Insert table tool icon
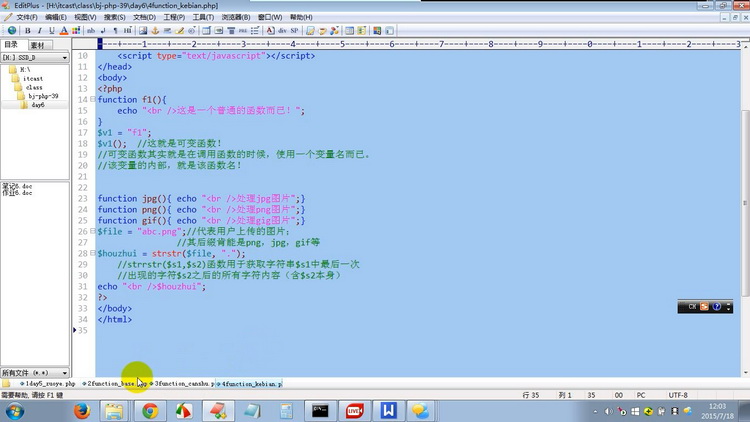This screenshot has height=422, width=750. click(206, 31)
